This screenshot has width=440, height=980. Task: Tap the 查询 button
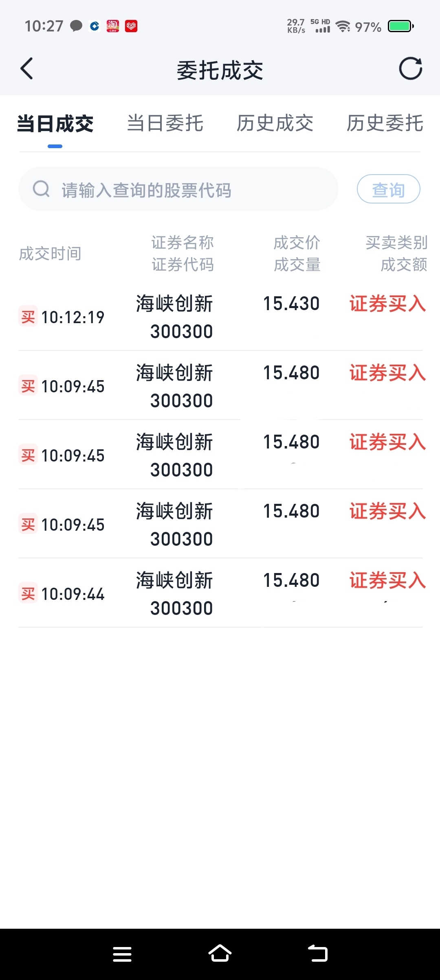coord(389,189)
